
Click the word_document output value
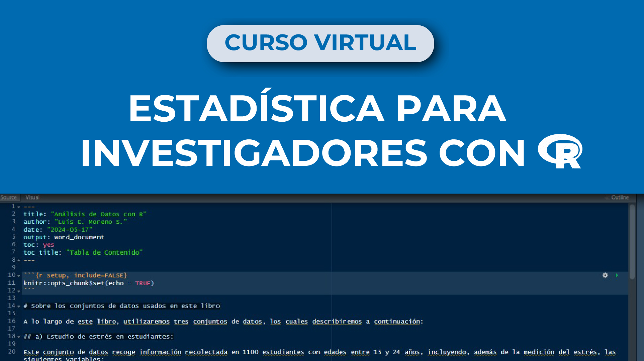[79, 237]
